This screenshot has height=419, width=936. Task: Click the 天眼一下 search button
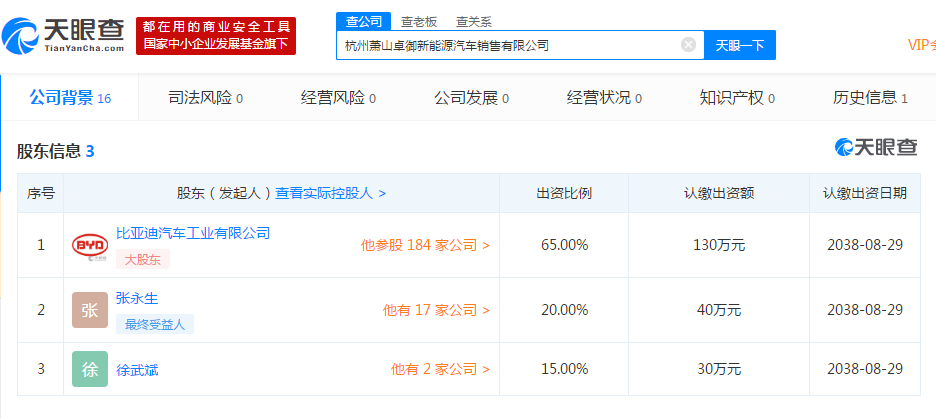coord(740,45)
